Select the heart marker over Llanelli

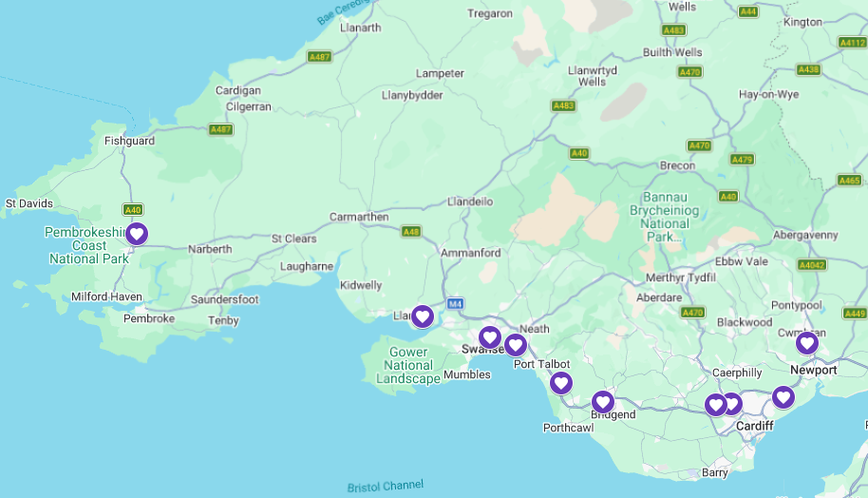pos(423,316)
